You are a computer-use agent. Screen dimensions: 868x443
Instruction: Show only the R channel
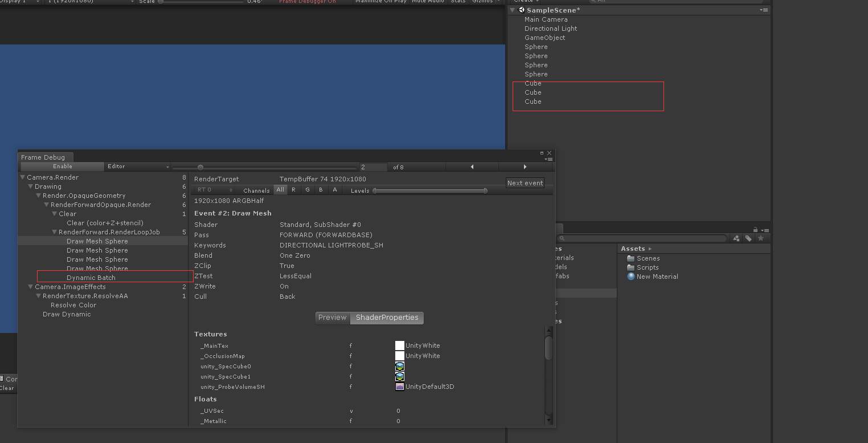(x=294, y=190)
